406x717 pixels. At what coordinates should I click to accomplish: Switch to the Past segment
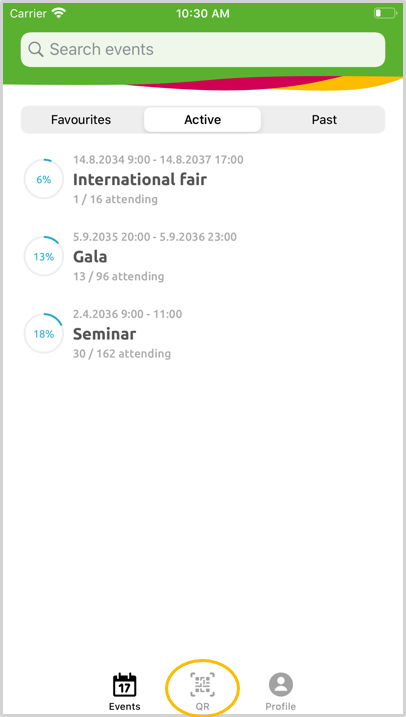coord(324,120)
